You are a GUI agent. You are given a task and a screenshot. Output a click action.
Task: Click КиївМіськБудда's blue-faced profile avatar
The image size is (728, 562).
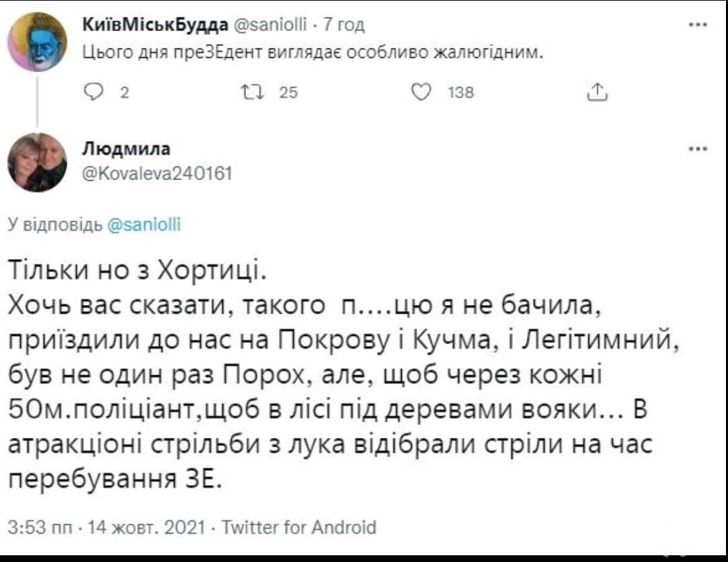click(37, 41)
